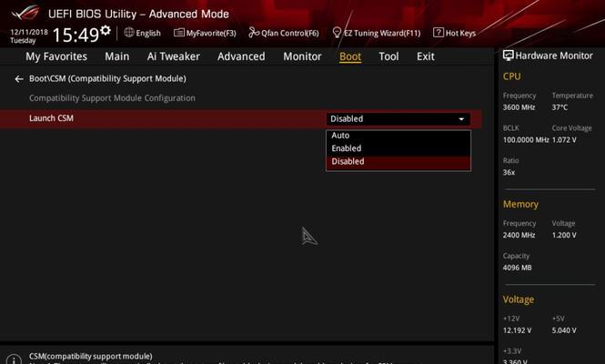Image resolution: width=605 pixels, height=364 pixels.
Task: Open clock settings gear icon
Action: [106, 30]
